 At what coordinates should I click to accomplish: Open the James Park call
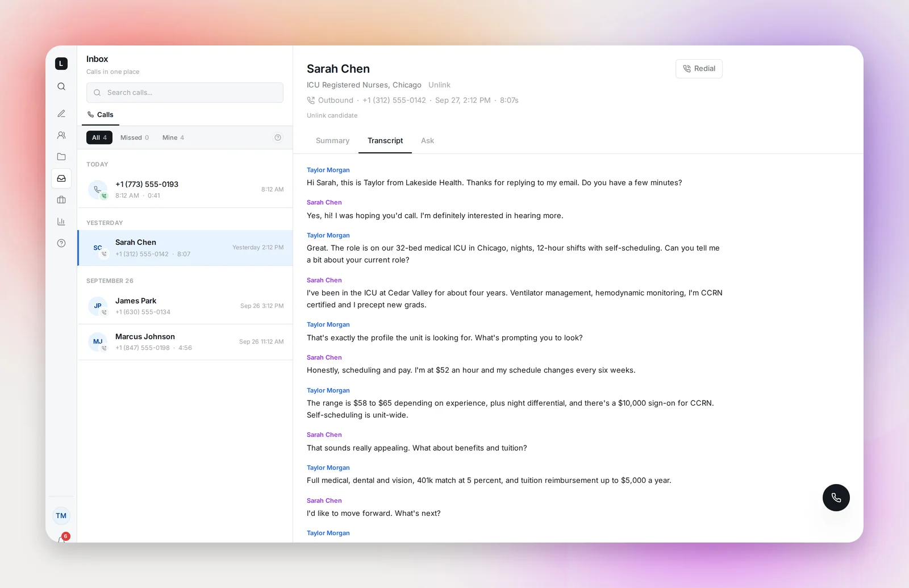tap(185, 306)
